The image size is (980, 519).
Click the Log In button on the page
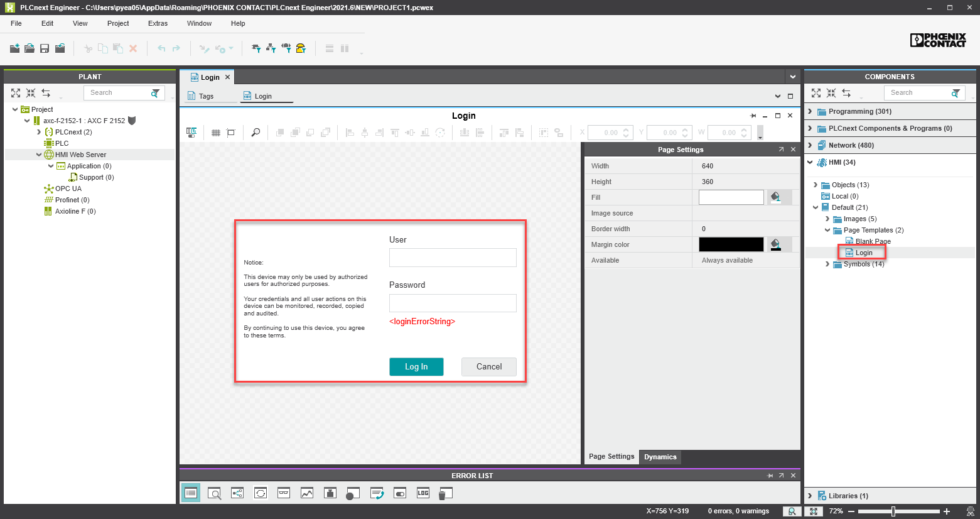pyautogui.click(x=416, y=367)
